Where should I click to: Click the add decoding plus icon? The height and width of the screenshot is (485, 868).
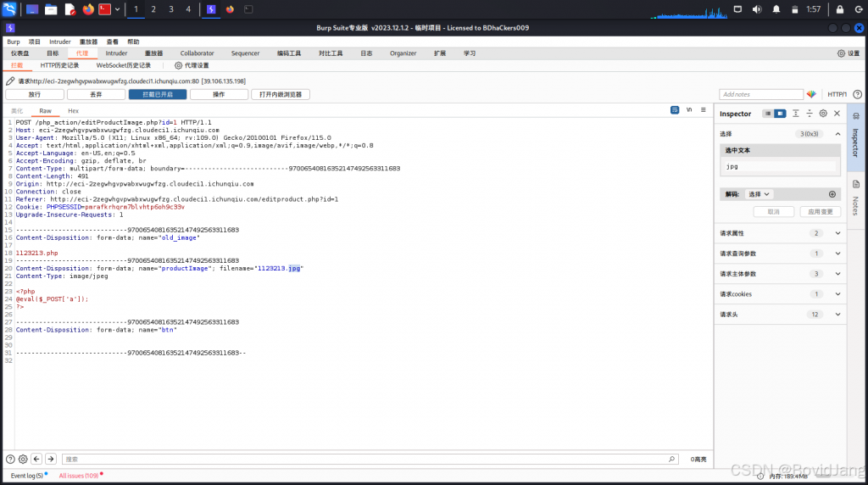[x=832, y=194]
